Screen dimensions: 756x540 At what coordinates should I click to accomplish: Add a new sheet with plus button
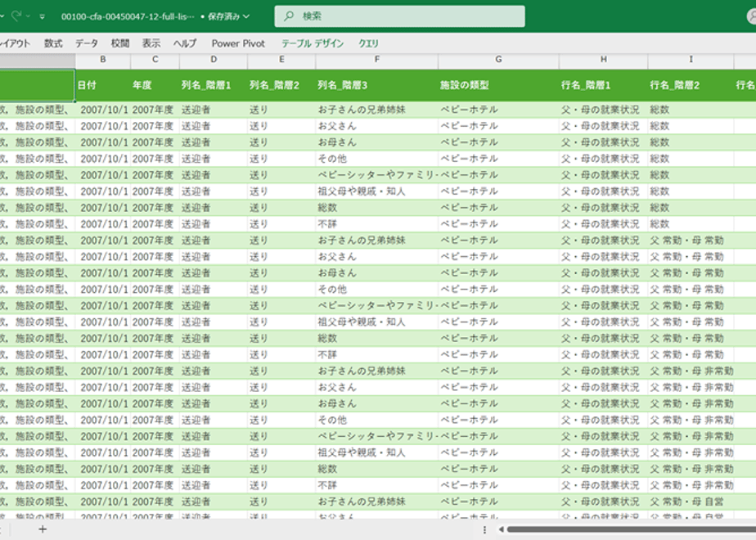[43, 529]
